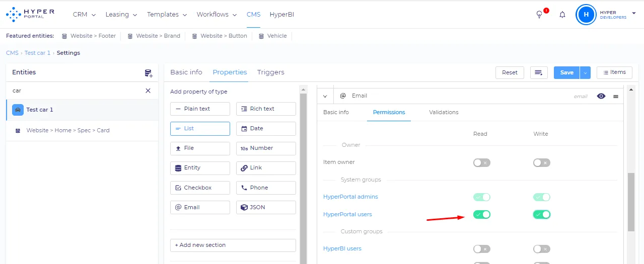Enable HyperBI users Read permission

point(482,249)
